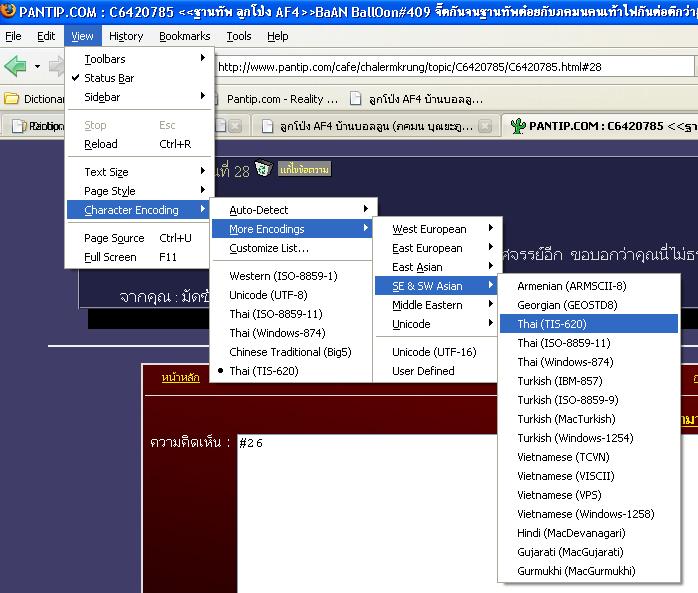Open the Tools menu

pos(239,36)
